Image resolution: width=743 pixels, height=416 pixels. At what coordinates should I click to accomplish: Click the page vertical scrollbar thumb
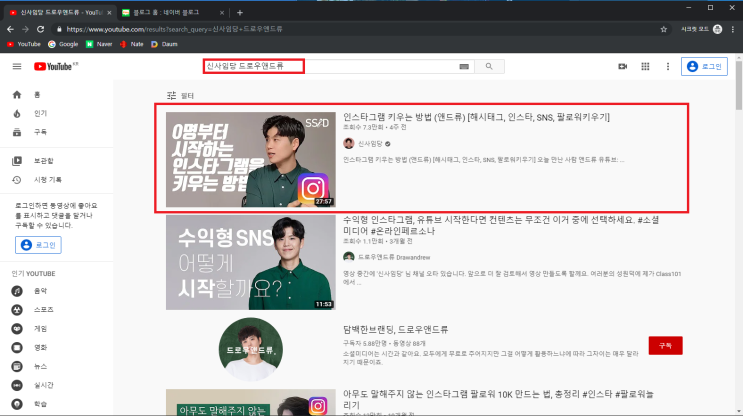coord(739,86)
